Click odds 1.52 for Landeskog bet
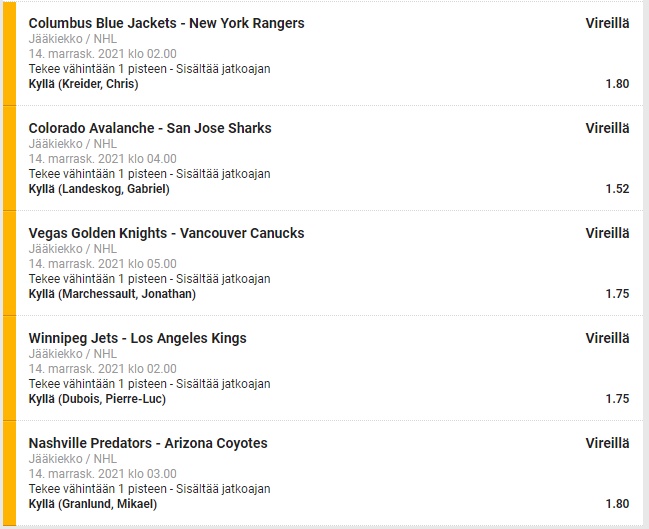 point(617,189)
